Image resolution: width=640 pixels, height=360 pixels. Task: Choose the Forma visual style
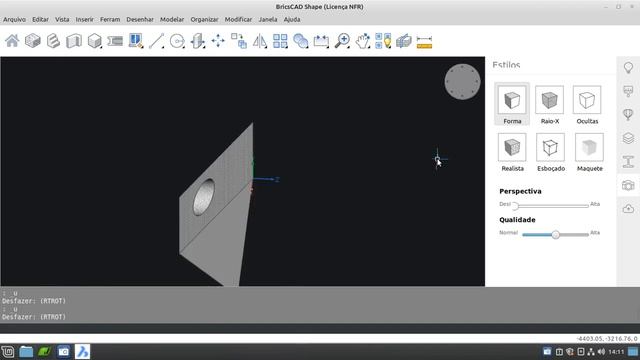click(x=512, y=104)
